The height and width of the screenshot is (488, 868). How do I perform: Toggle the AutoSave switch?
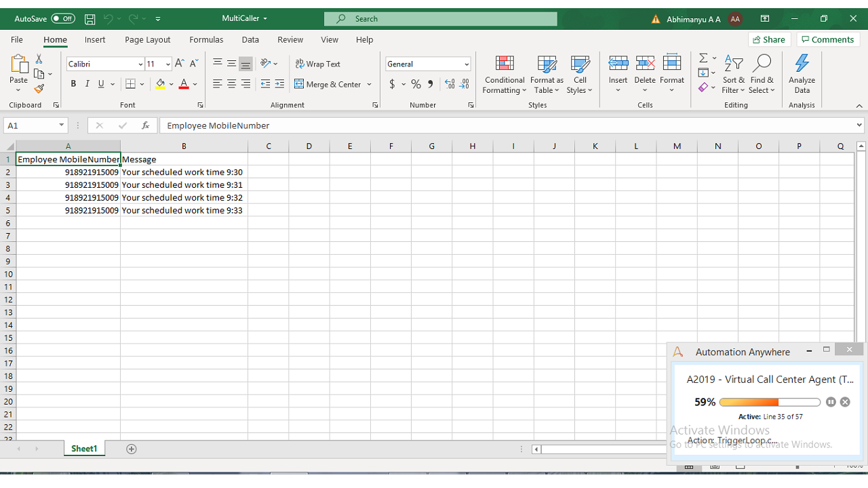[x=63, y=19]
